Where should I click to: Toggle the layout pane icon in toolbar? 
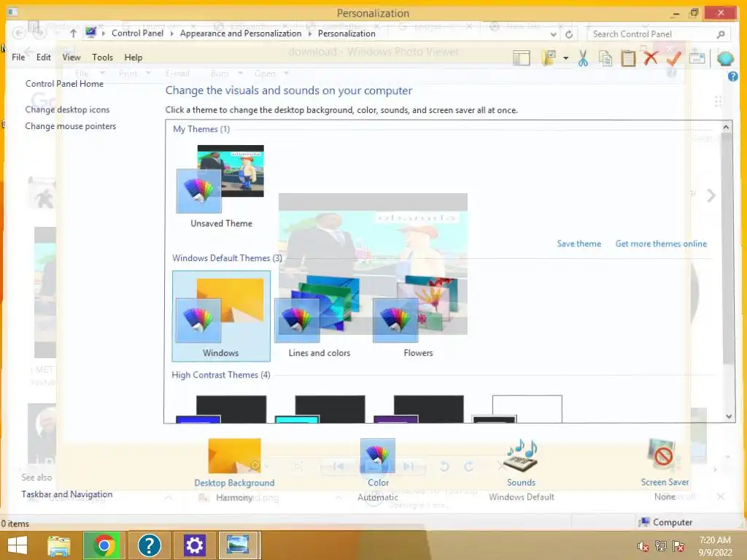click(x=521, y=58)
